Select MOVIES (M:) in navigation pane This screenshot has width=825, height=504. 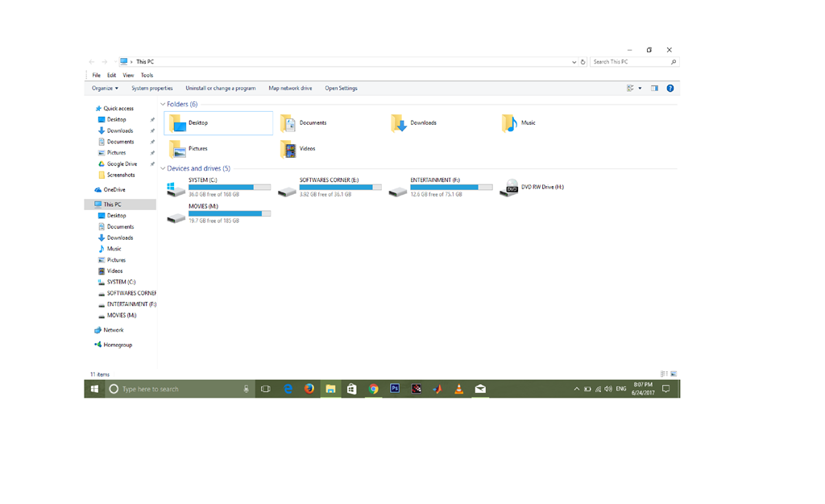[122, 316]
